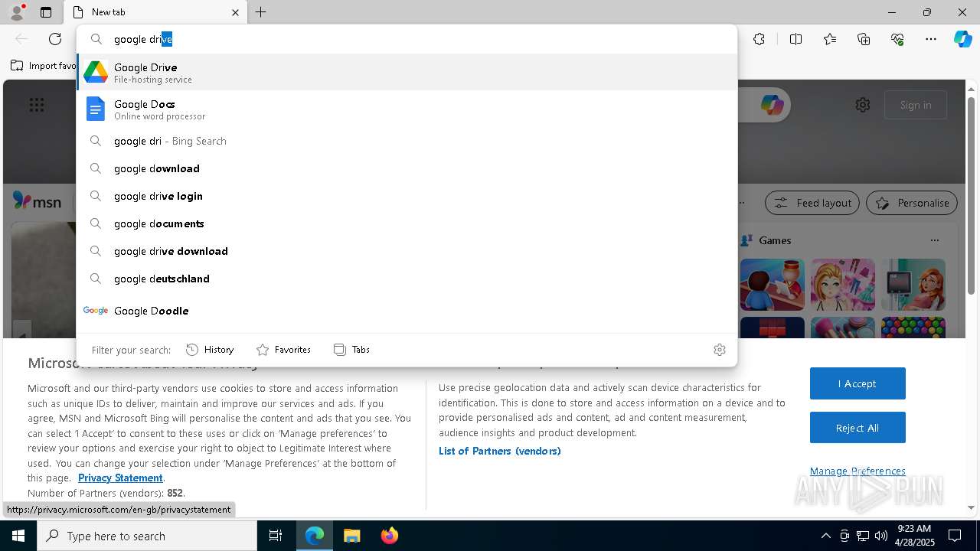Choose 'google dri - Bing Search' suggestion
980x551 pixels.
tap(407, 141)
